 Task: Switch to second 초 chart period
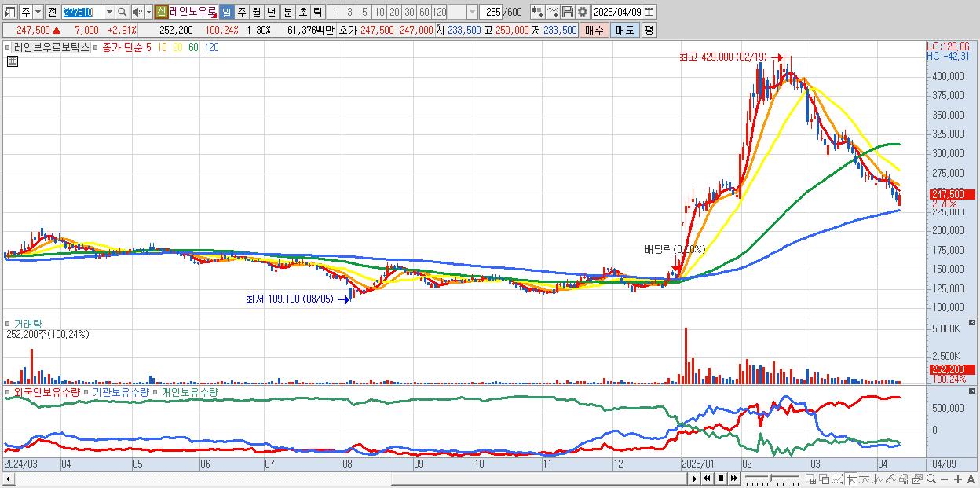pos(302,12)
